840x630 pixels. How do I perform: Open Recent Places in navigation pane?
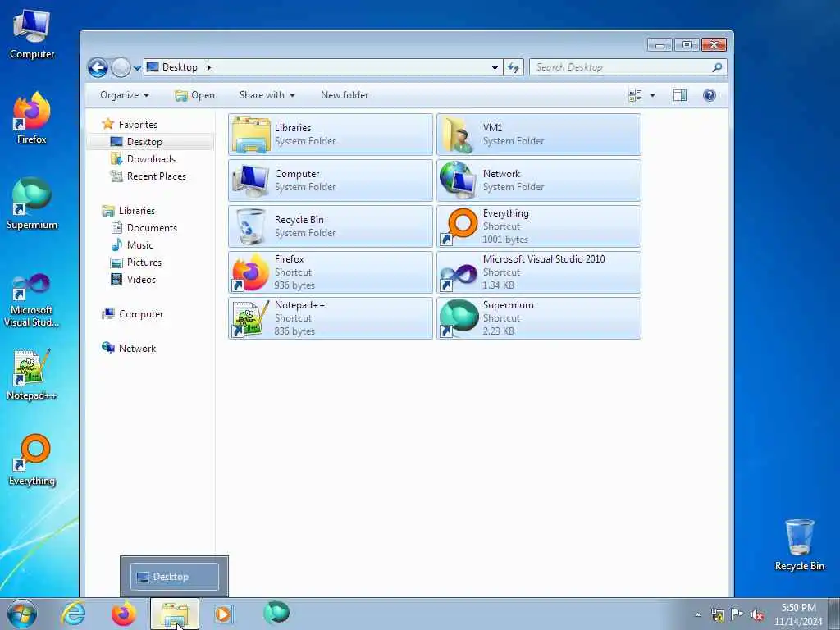[x=157, y=176]
